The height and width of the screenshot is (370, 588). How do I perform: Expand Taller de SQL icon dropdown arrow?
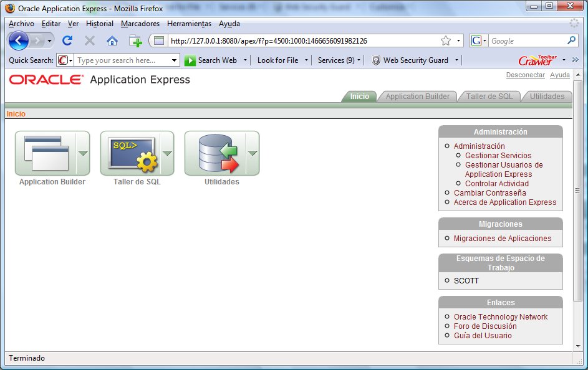click(x=167, y=153)
